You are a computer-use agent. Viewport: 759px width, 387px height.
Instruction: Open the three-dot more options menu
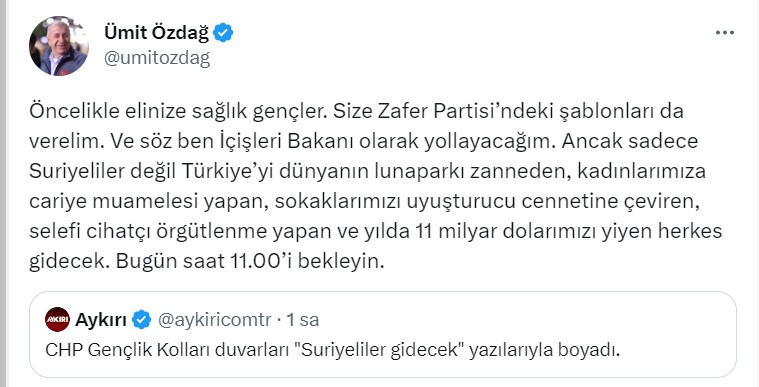pos(725,33)
